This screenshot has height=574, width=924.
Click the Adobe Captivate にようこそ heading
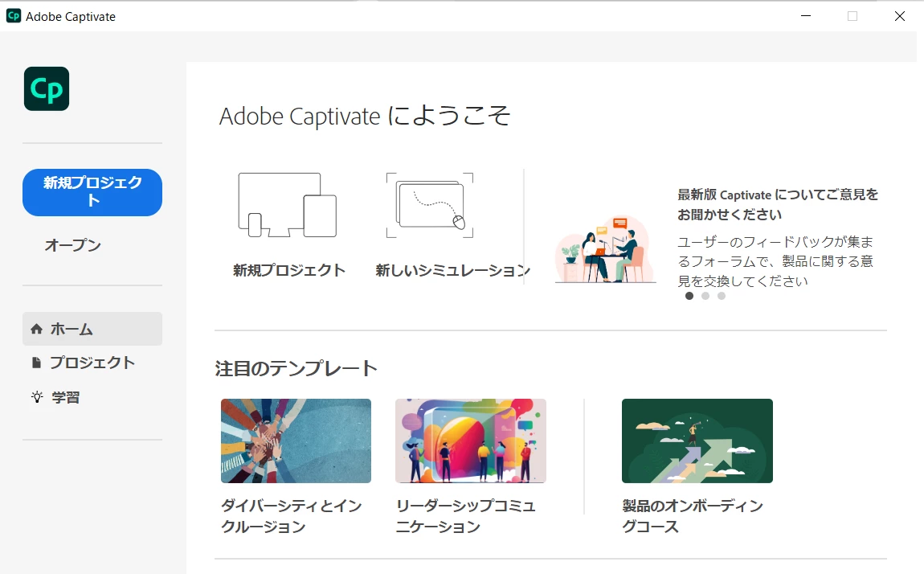[364, 116]
